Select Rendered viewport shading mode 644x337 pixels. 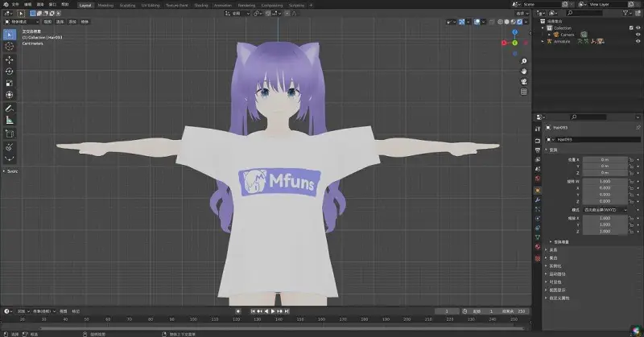(519, 22)
